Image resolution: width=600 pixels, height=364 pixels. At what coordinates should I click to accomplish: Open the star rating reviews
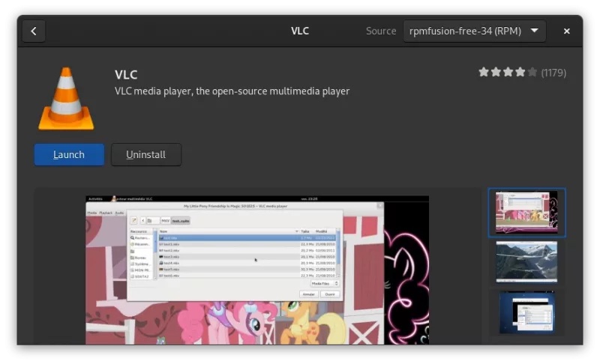[508, 72]
